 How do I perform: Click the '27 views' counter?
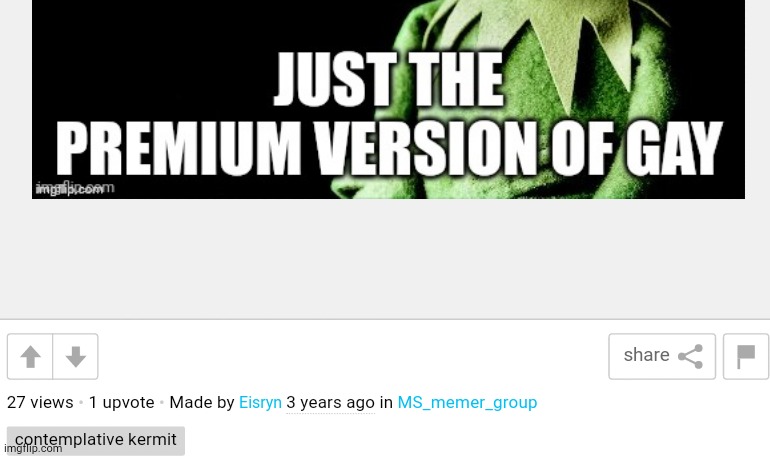point(40,403)
